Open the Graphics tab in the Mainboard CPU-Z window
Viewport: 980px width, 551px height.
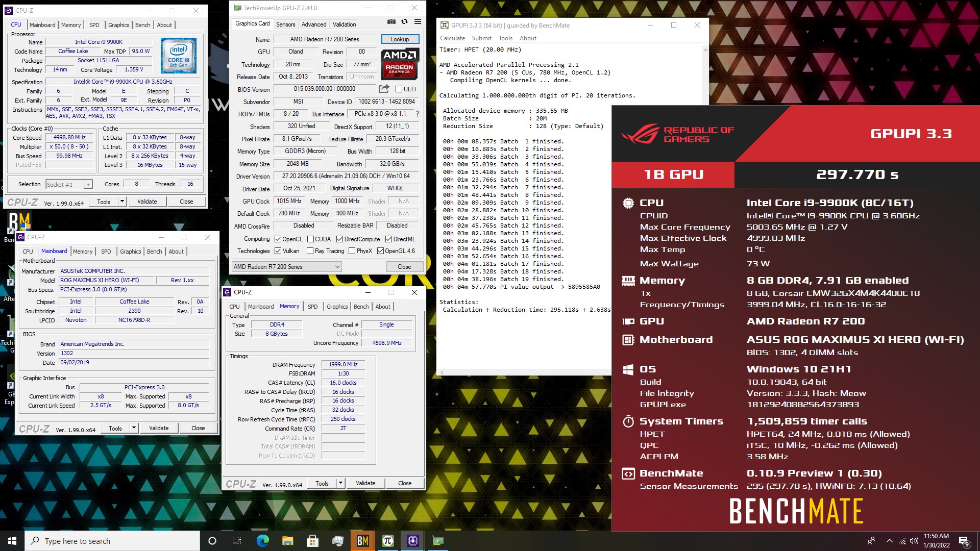pyautogui.click(x=130, y=252)
